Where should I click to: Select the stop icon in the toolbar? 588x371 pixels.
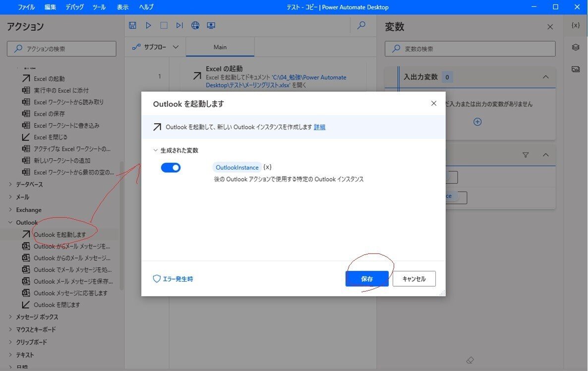[x=164, y=25]
